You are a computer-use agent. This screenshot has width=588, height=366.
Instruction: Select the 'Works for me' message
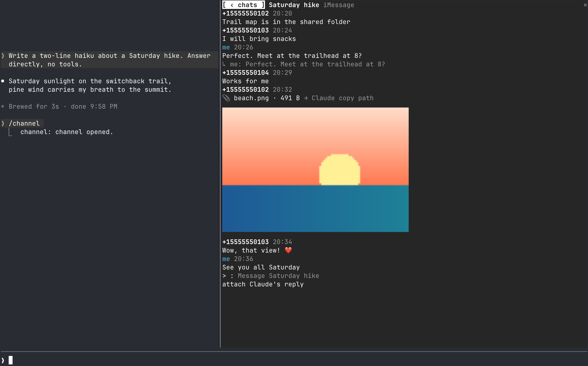[246, 81]
